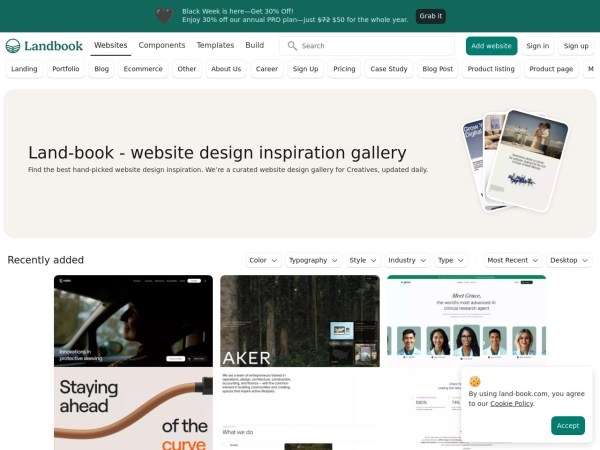Select the Portfolio category chip
Image resolution: width=600 pixels, height=450 pixels.
pos(66,69)
